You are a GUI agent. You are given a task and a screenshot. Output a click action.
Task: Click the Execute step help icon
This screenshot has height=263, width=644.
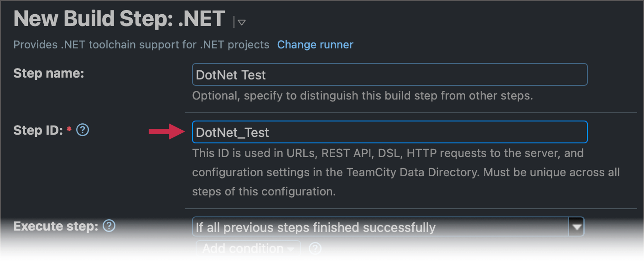108,226
